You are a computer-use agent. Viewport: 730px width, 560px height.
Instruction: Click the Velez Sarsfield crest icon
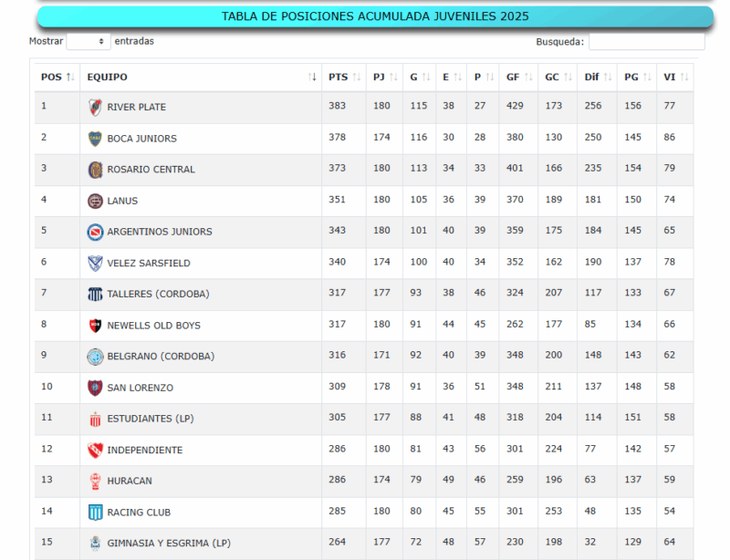[x=95, y=263]
